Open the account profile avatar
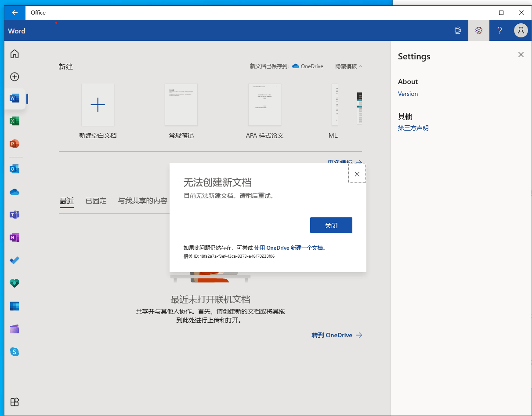The image size is (532, 416). (x=521, y=30)
